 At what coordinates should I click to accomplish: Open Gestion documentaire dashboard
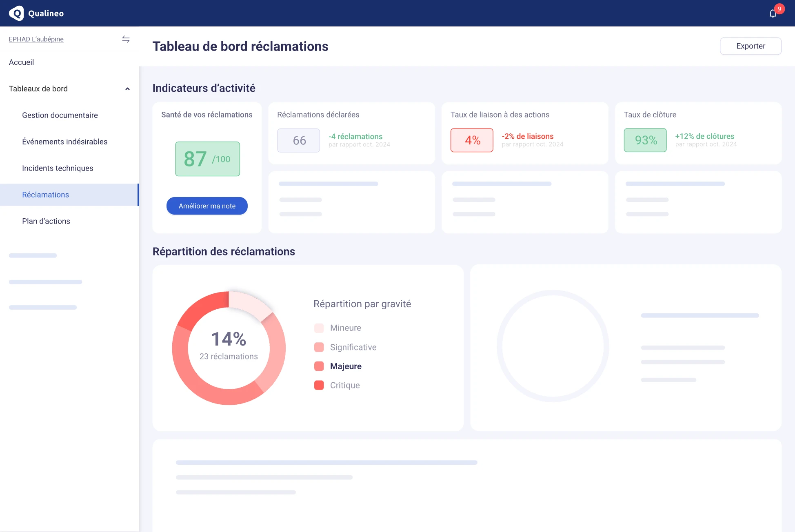(x=60, y=115)
